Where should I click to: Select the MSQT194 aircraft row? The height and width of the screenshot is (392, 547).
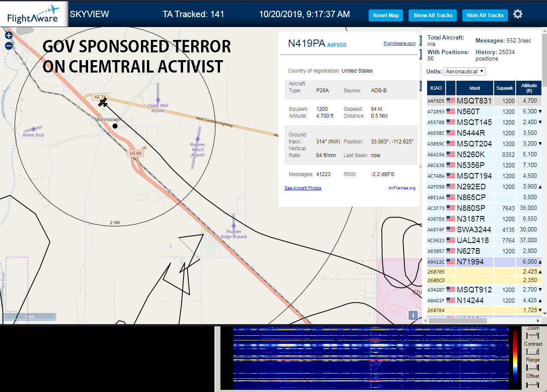click(484, 176)
